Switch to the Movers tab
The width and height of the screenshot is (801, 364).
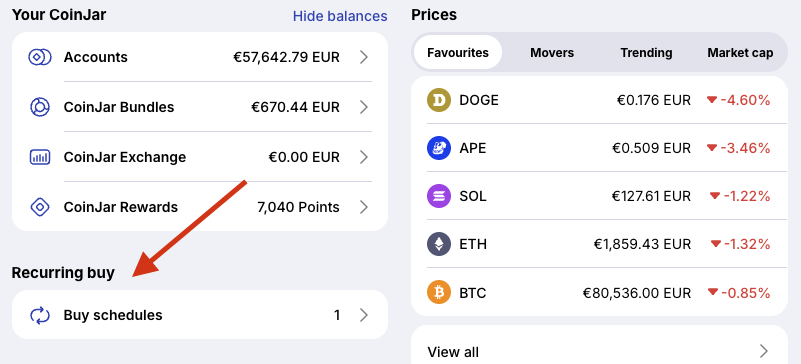click(552, 53)
